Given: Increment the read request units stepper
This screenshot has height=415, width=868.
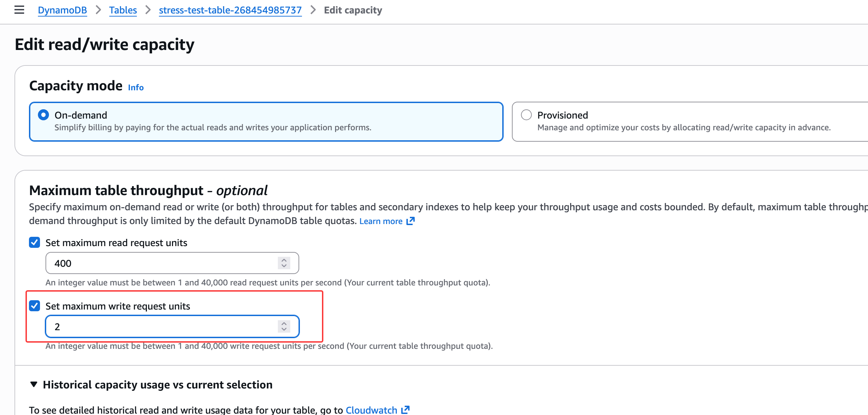Looking at the screenshot, I should 284,260.
